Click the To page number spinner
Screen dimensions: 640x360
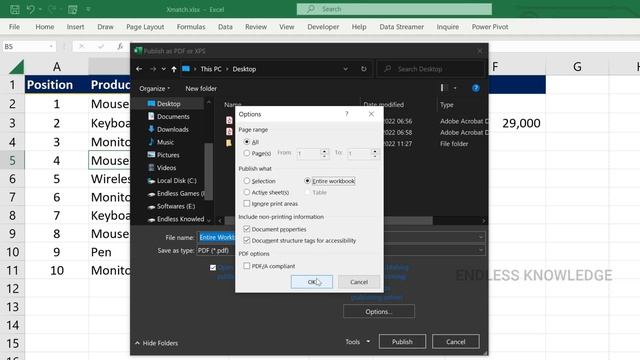[x=374, y=153]
